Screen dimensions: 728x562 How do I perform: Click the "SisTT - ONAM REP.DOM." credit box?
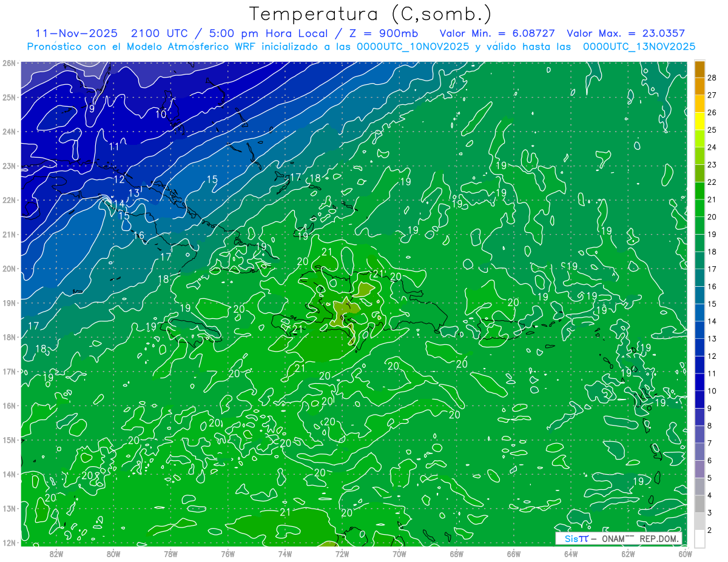pos(618,538)
